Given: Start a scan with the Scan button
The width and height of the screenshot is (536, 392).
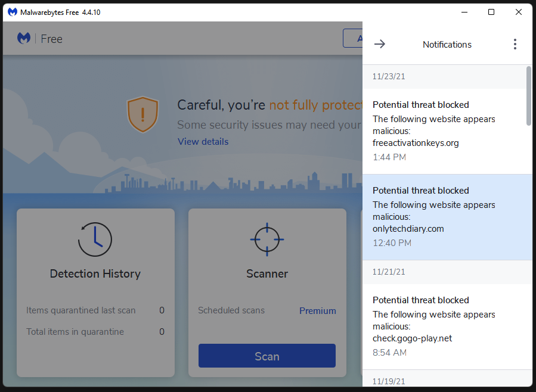Looking at the screenshot, I should pos(267,356).
